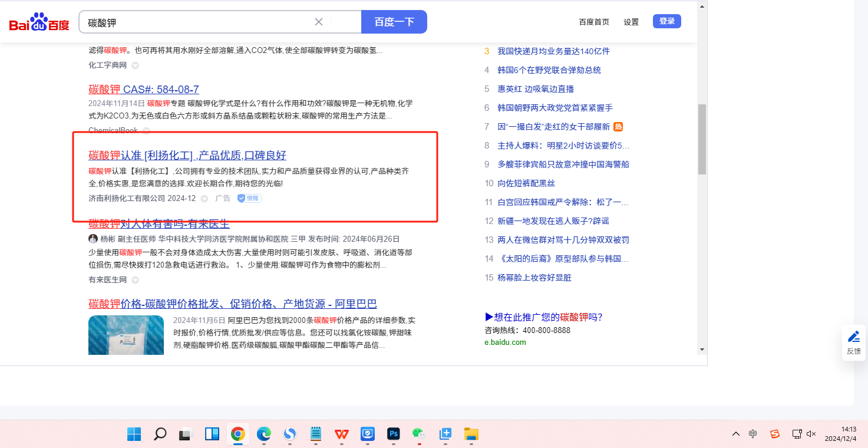Viewport: 868px width, 448px height.
Task: Show hidden system tray icons
Action: pos(736,434)
